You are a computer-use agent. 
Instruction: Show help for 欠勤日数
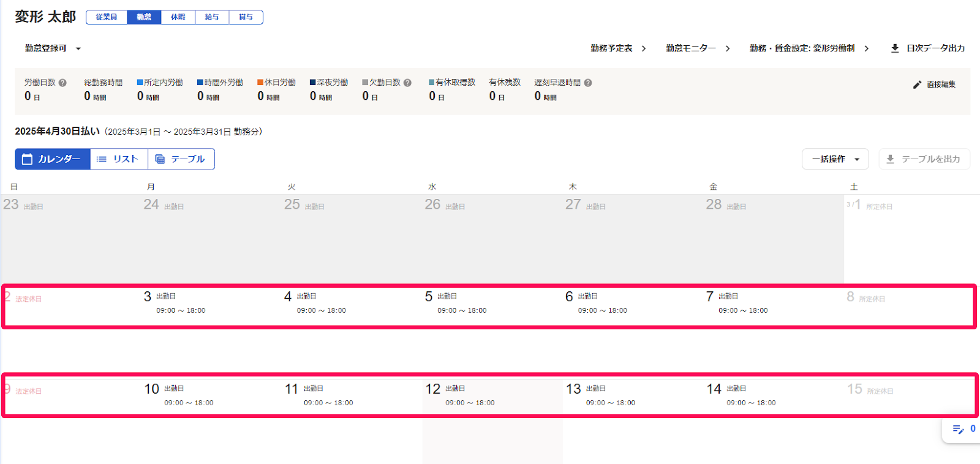[407, 83]
